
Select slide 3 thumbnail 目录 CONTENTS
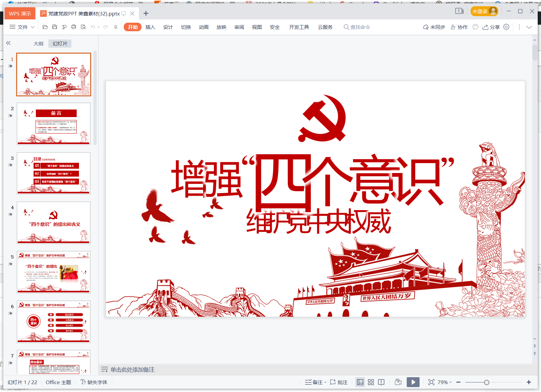tap(54, 173)
